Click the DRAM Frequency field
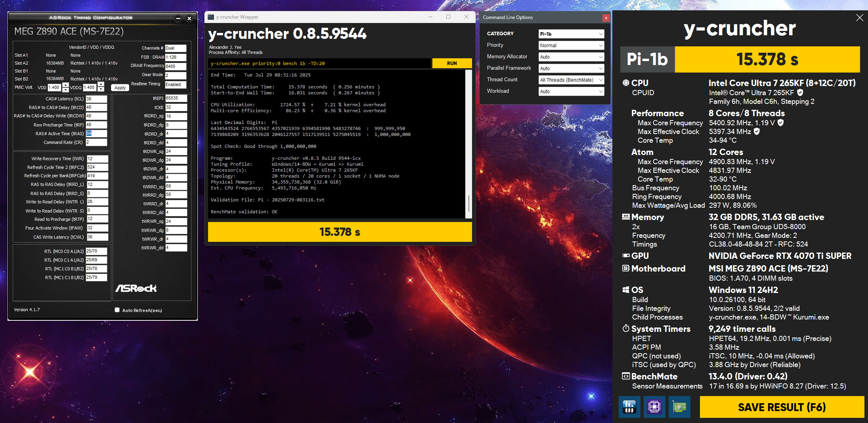 (x=176, y=66)
